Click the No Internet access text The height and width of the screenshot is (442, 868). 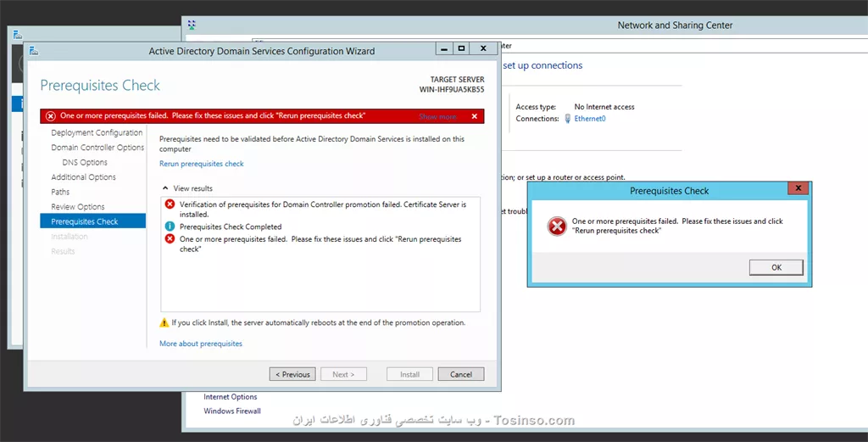pyautogui.click(x=604, y=107)
